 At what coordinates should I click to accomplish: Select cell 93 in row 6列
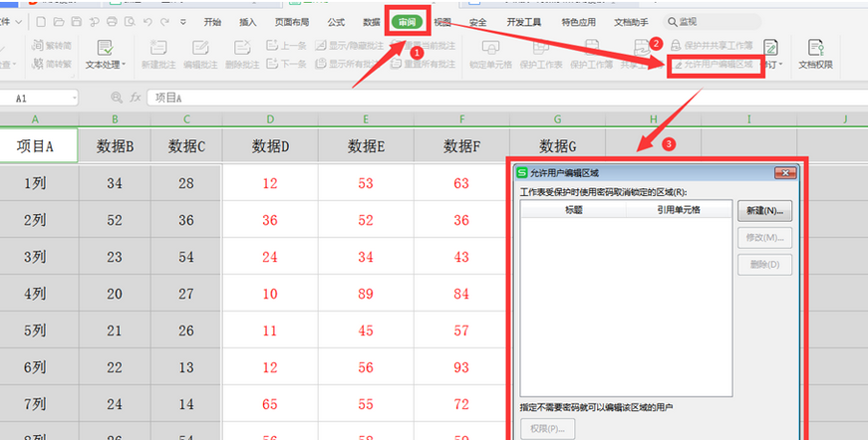point(461,367)
